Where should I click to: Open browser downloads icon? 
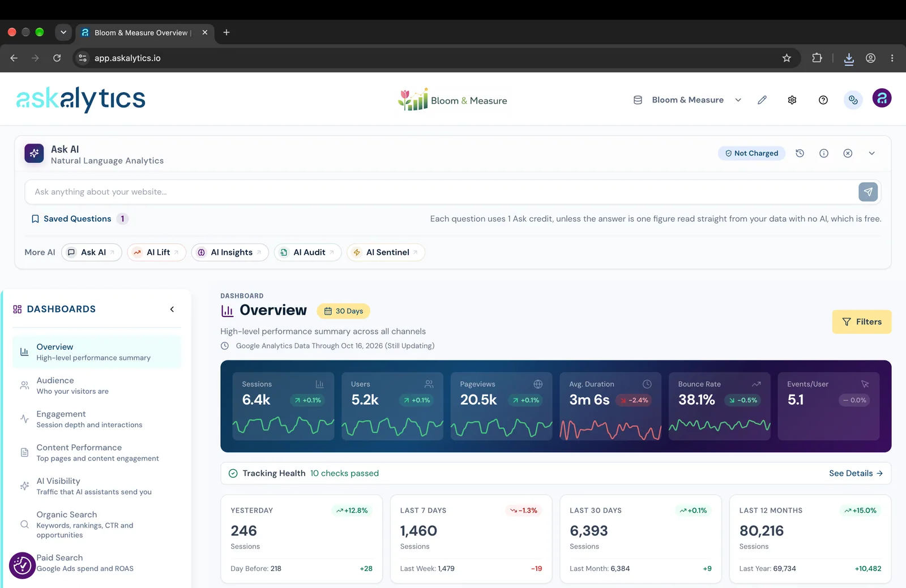coord(849,58)
